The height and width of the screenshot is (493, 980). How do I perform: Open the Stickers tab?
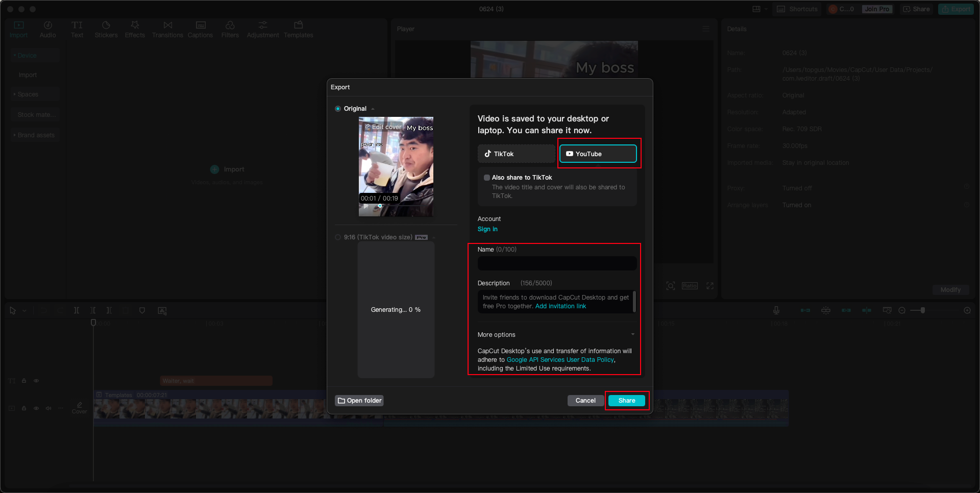[x=106, y=30]
